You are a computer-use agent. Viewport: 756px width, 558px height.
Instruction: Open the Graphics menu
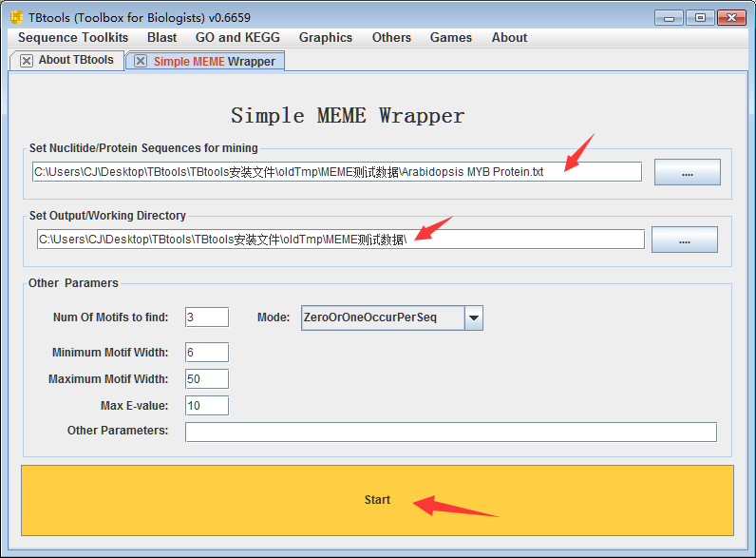point(326,38)
